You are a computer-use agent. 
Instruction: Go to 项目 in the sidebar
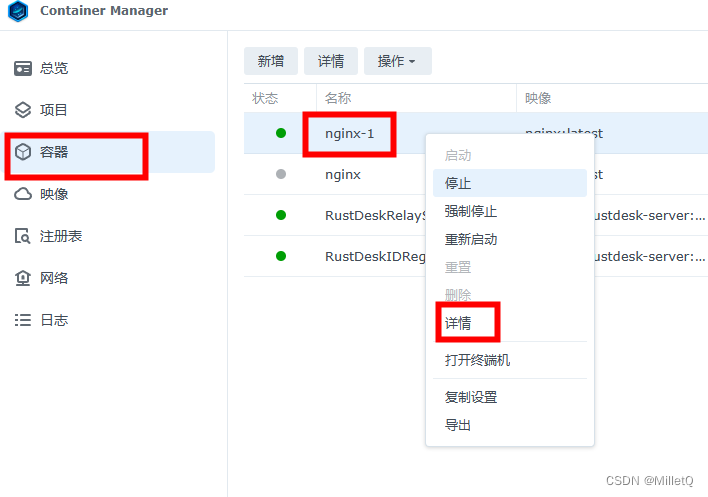[x=54, y=110]
